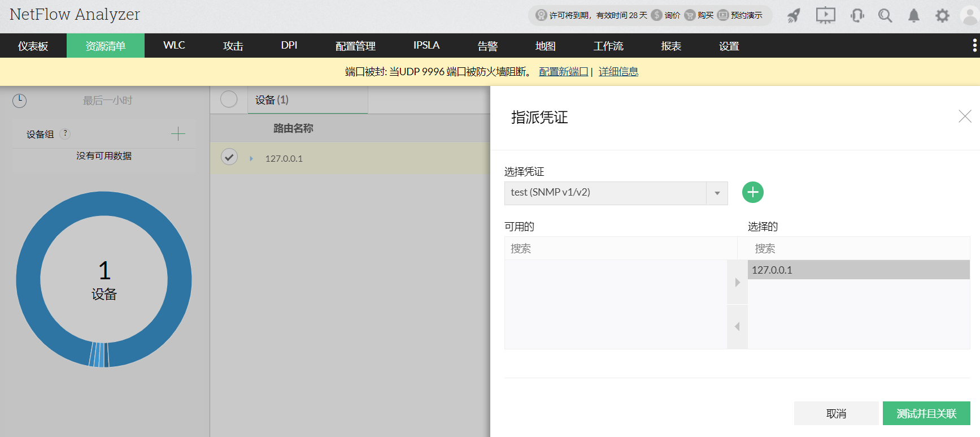Click the NetFlow Analyzer logo title
The width and height of the screenshot is (980, 437).
[75, 15]
